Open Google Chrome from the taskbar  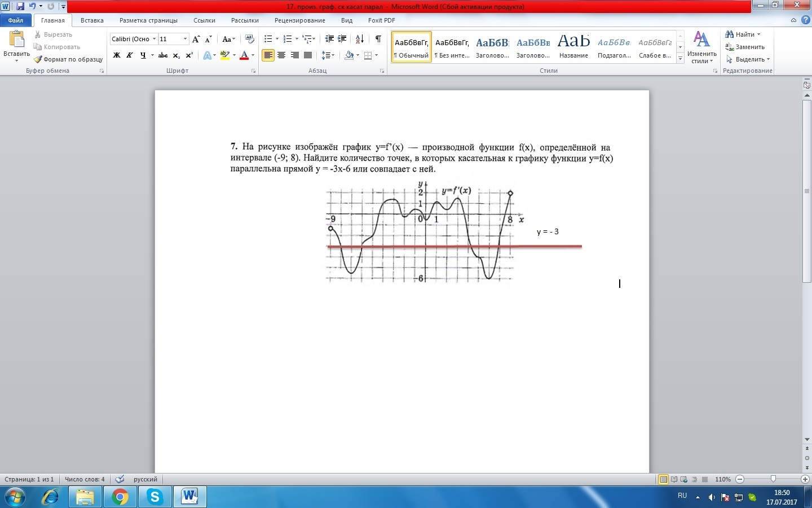[120, 497]
